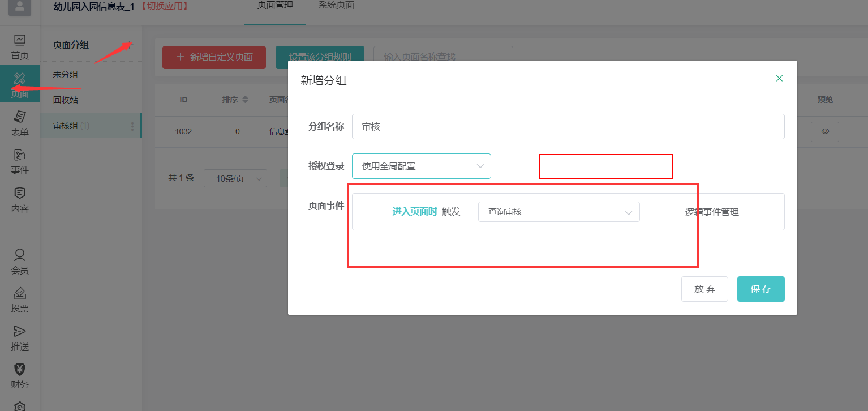
Task: Open the 查询审核 event dropdown
Action: click(x=559, y=212)
